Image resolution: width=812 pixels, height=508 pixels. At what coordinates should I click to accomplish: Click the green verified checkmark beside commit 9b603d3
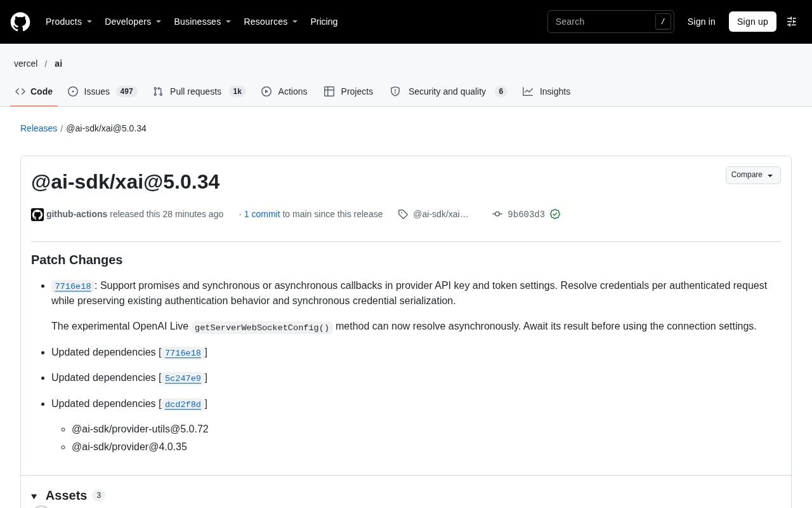tap(555, 214)
